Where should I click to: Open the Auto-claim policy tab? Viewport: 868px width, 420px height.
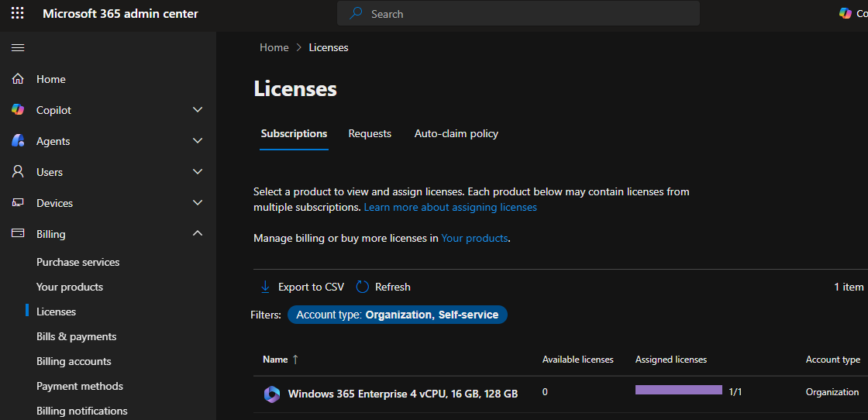[456, 133]
